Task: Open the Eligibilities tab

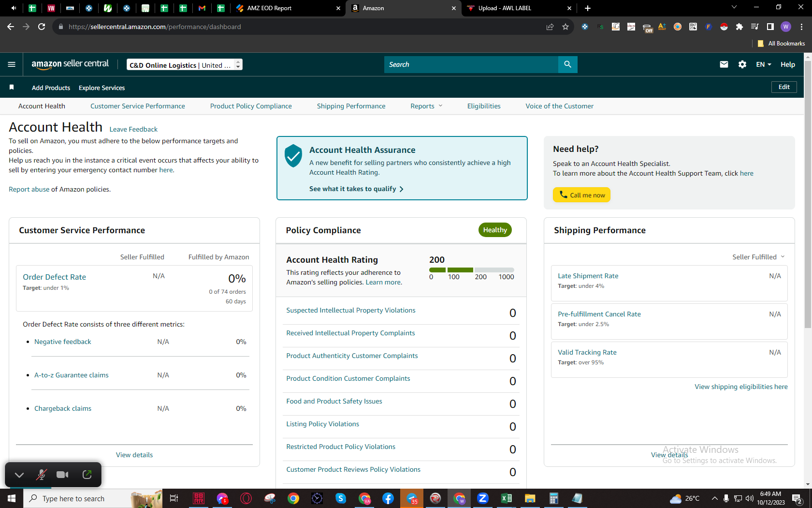Action: pyautogui.click(x=484, y=106)
